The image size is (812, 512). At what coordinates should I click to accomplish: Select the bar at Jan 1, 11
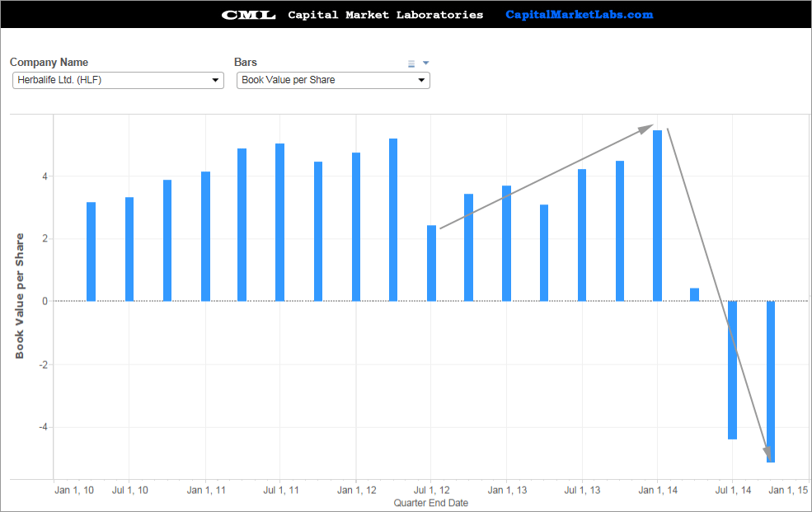coord(205,237)
